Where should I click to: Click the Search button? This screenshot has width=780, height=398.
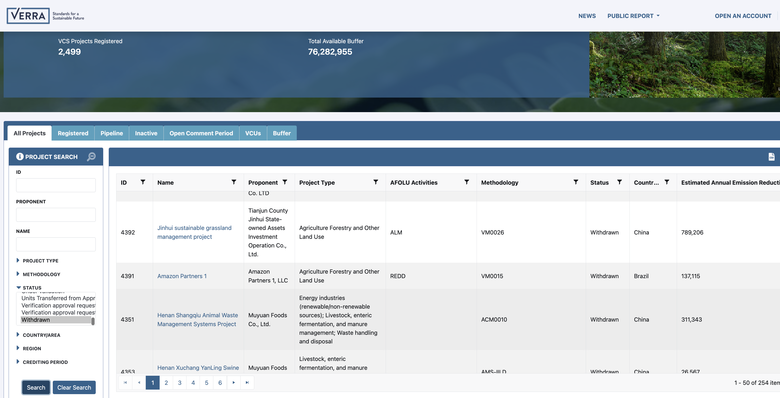point(36,388)
